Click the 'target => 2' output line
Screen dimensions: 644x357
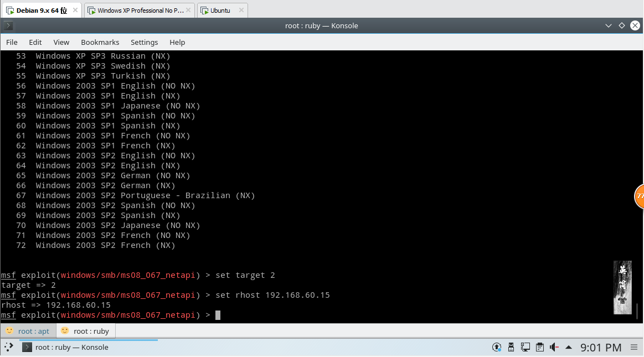[28, 285]
